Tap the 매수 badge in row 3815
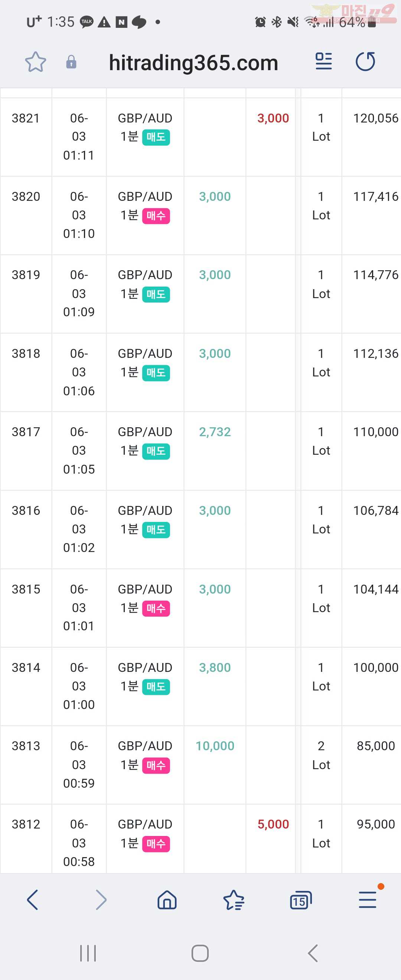The width and height of the screenshot is (401, 980). pyautogui.click(x=156, y=609)
